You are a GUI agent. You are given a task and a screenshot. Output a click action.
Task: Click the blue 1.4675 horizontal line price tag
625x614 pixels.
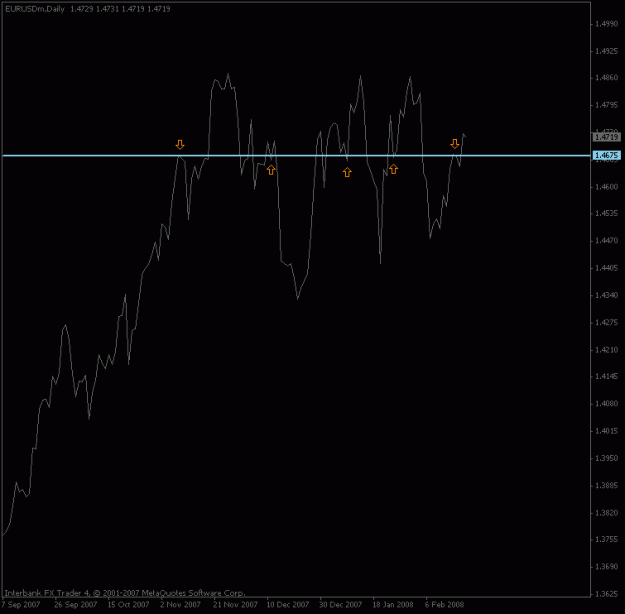pyautogui.click(x=607, y=155)
